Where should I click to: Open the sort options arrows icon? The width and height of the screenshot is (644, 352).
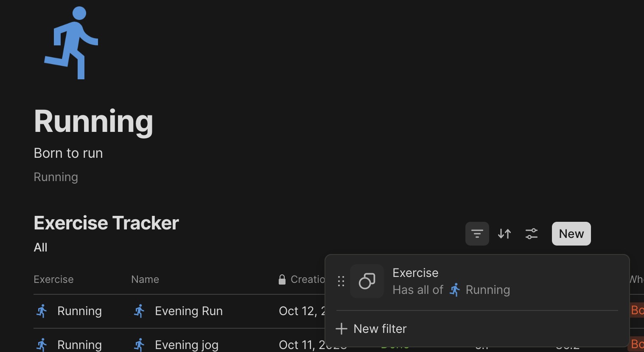(504, 234)
